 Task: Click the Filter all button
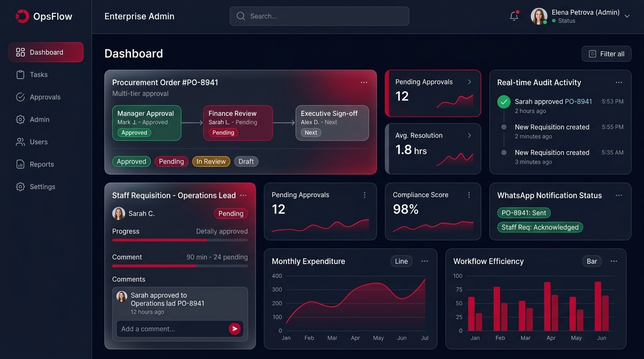coord(607,54)
